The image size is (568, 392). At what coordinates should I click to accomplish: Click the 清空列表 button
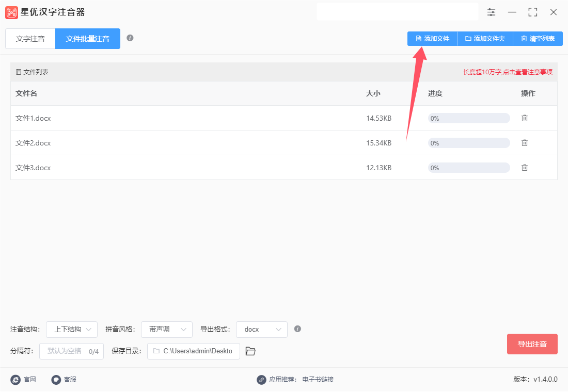(538, 39)
